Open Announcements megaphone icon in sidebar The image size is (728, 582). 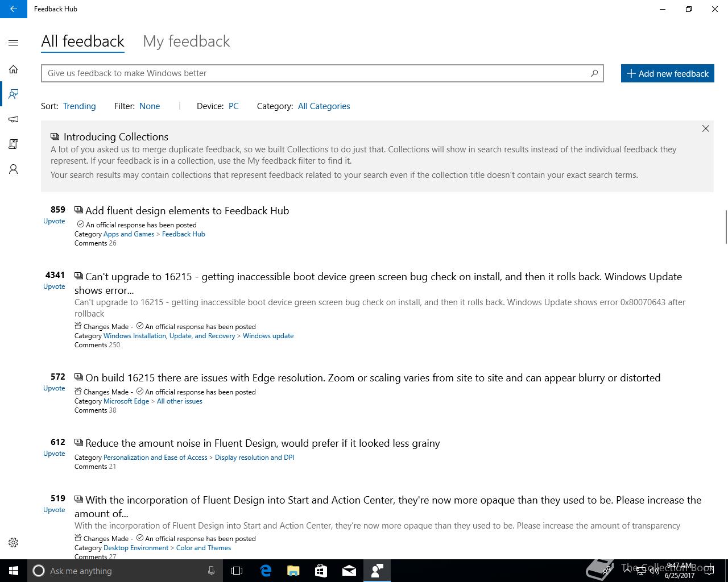pyautogui.click(x=14, y=119)
